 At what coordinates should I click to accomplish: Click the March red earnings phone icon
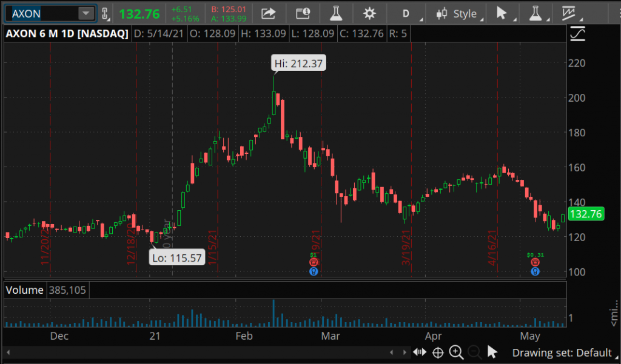click(314, 262)
